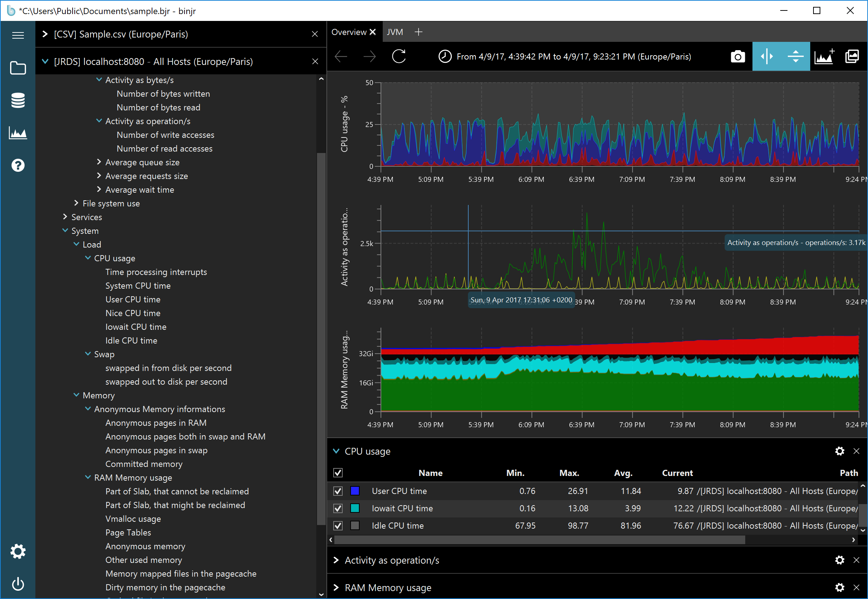Image resolution: width=868 pixels, height=599 pixels.
Task: Toggle the vertical crosshair marker
Action: coord(767,57)
